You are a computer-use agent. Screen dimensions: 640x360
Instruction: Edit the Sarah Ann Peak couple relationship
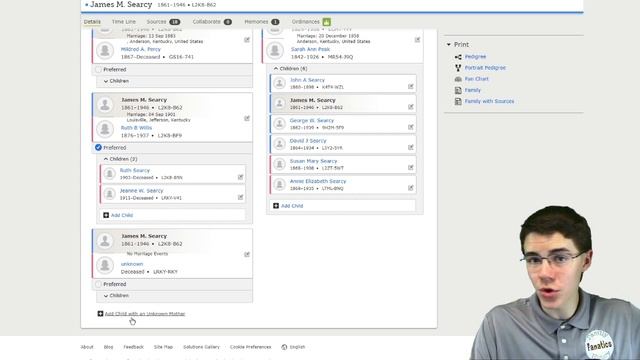(x=417, y=40)
